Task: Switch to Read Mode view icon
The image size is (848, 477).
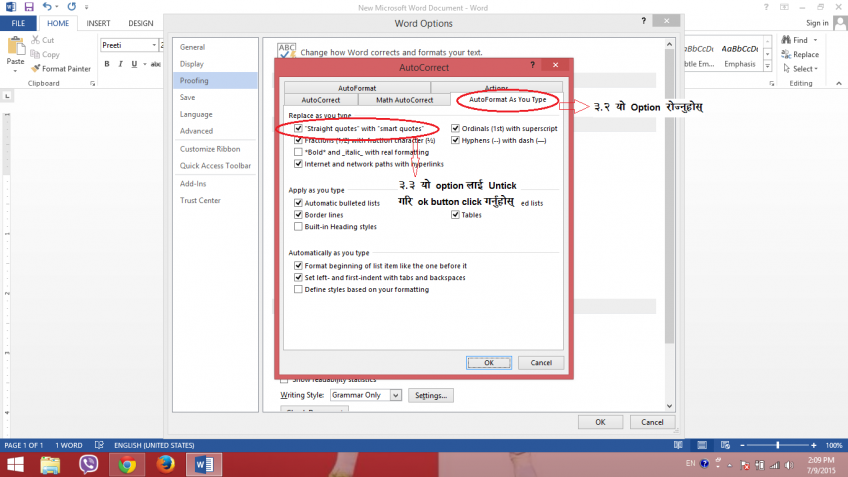Action: [678, 445]
